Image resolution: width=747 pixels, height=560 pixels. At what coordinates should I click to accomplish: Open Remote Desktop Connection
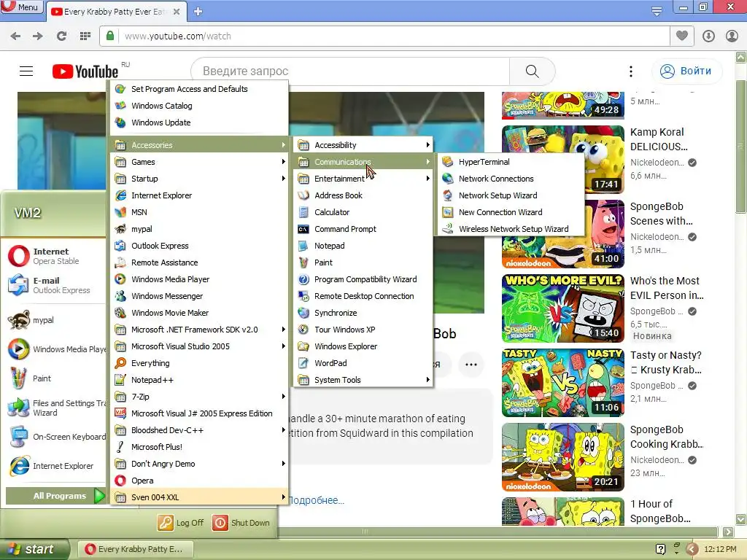(x=363, y=296)
